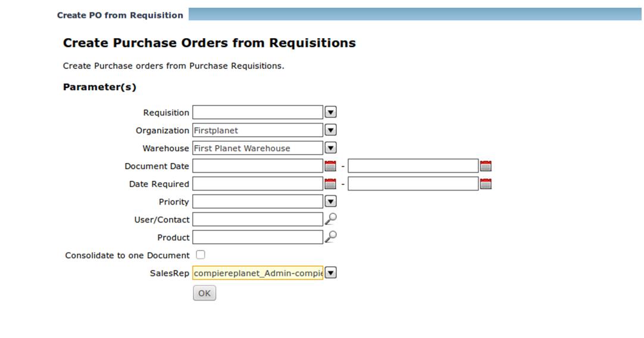Click the Product lookup magnifier icon

click(x=330, y=237)
